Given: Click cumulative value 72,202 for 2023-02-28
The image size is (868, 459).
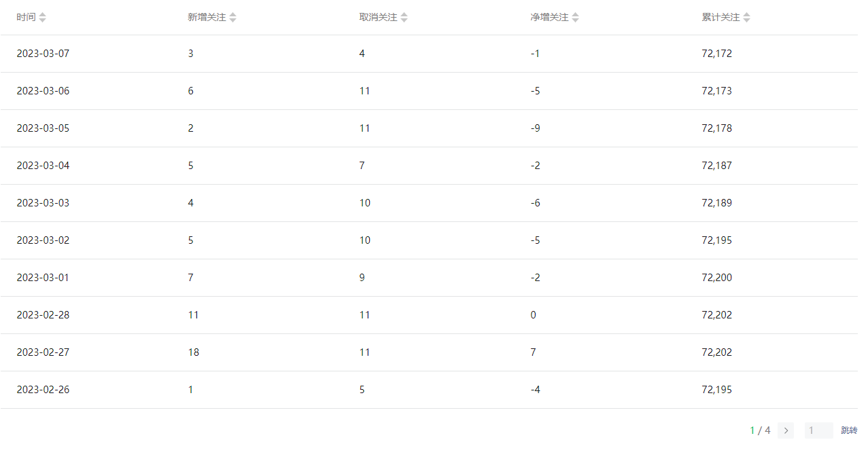Looking at the screenshot, I should (x=716, y=315).
